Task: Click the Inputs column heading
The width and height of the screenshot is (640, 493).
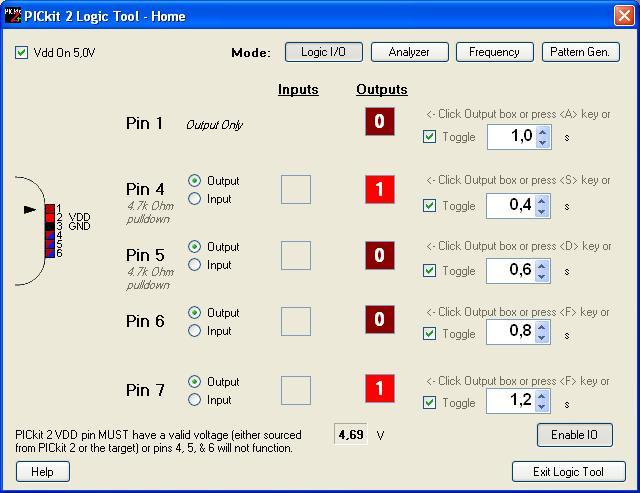Action: coord(298,89)
